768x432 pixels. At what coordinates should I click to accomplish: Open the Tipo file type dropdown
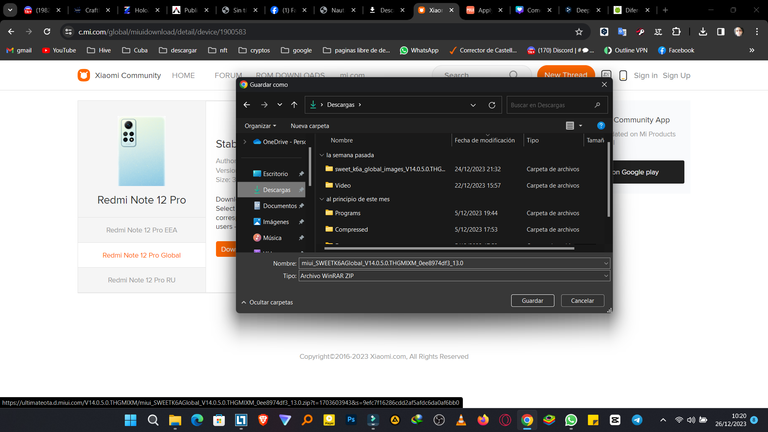[454, 276]
